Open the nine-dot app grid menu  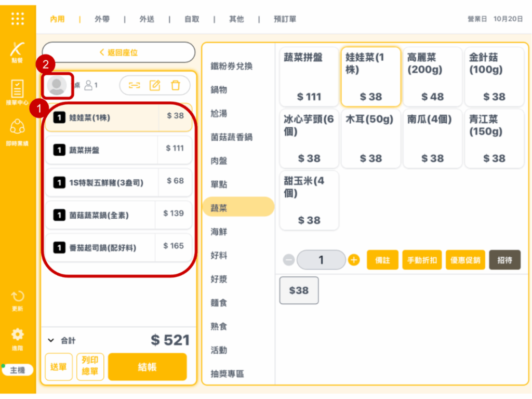[18, 19]
